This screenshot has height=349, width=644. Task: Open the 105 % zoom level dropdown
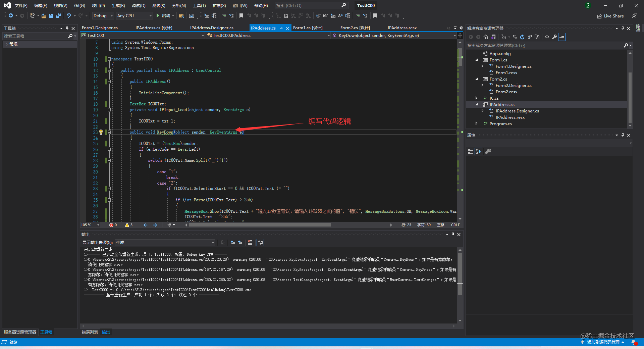90,225
